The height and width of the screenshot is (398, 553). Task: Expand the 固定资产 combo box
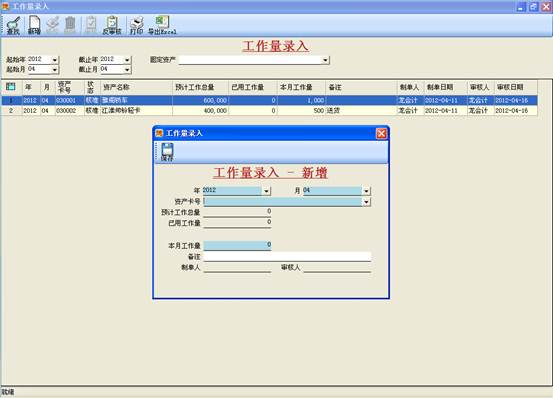(325, 60)
